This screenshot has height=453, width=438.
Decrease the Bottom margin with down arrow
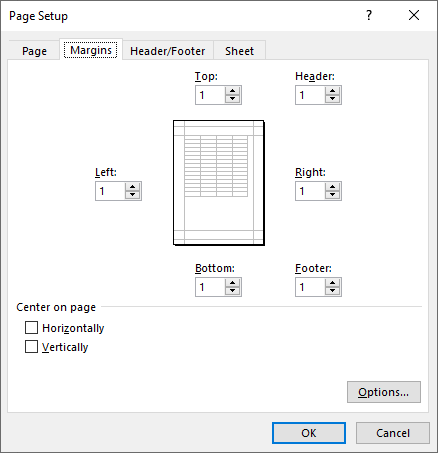[232, 291]
